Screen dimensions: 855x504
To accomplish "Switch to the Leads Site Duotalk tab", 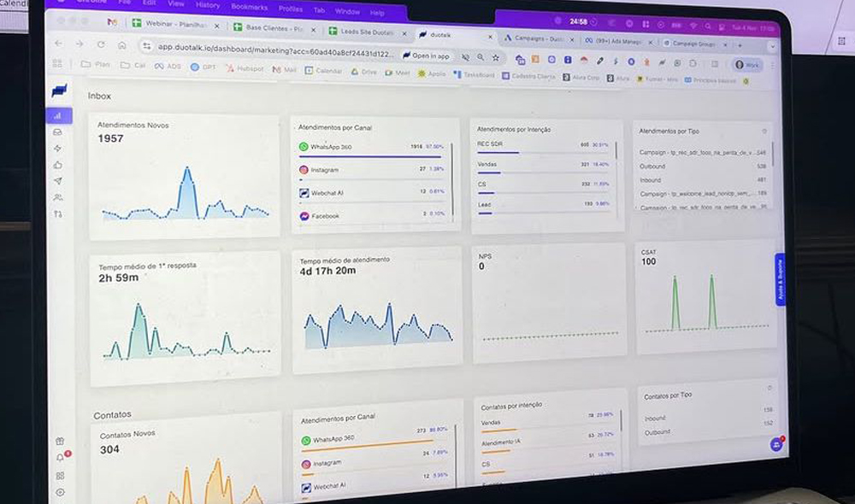I will coord(366,32).
